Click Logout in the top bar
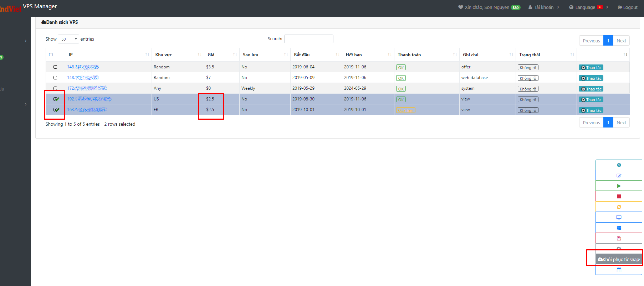The image size is (644, 286). pyautogui.click(x=628, y=7)
